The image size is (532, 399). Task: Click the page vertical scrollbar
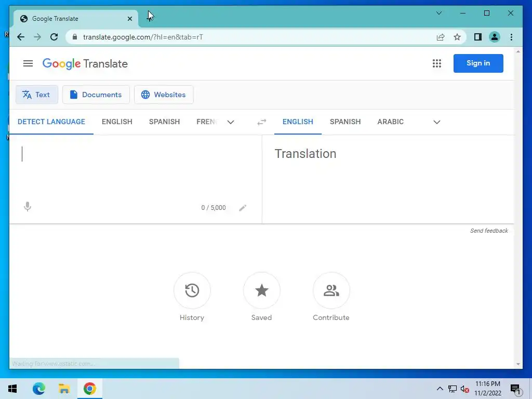click(518, 208)
